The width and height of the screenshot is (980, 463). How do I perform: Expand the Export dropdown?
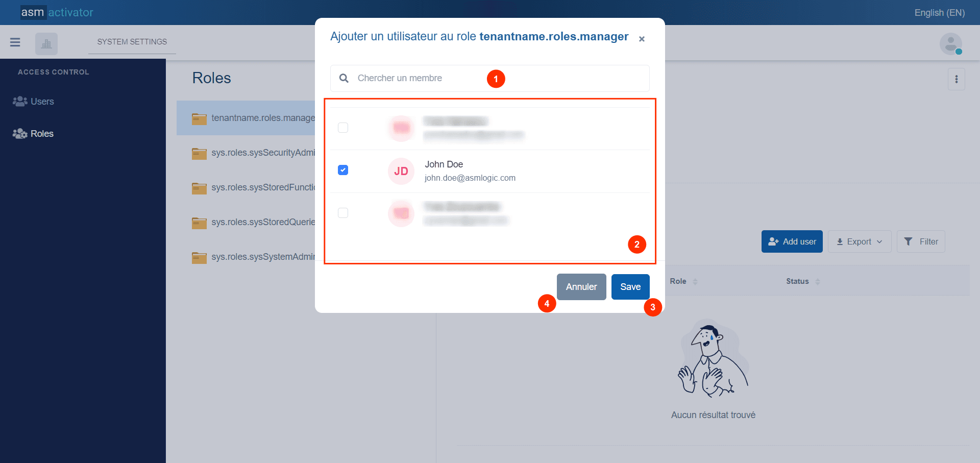click(859, 241)
